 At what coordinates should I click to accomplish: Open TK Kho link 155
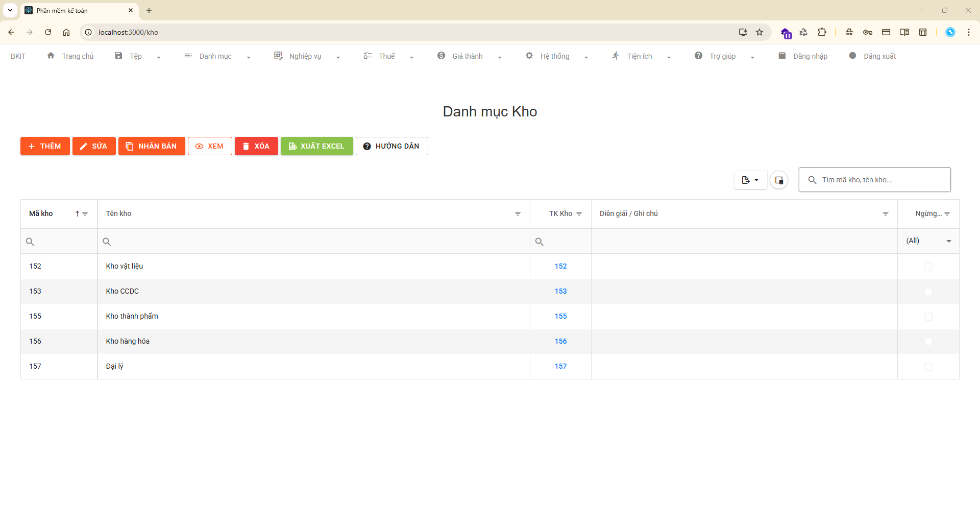(560, 316)
